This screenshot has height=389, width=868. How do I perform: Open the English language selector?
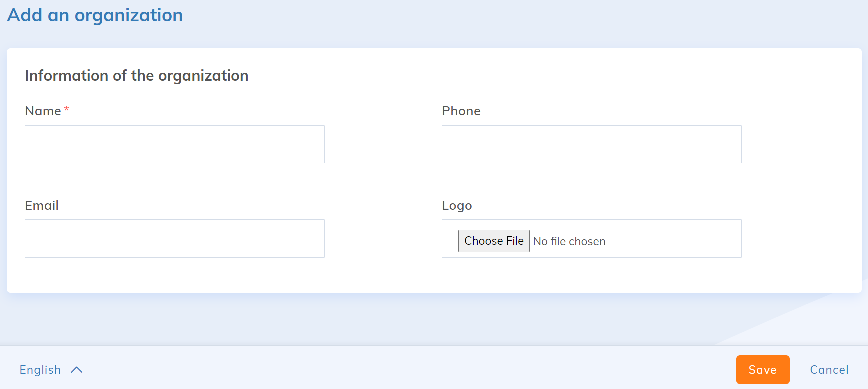tap(40, 370)
